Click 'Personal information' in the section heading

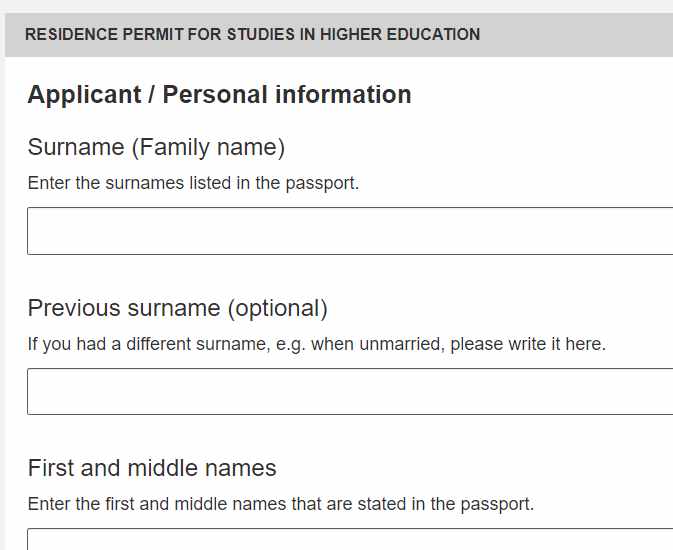point(287,94)
